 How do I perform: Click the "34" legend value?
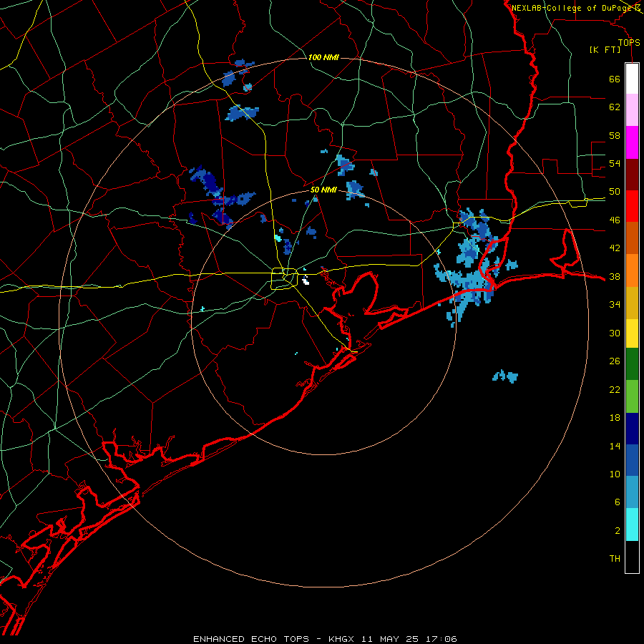615,305
